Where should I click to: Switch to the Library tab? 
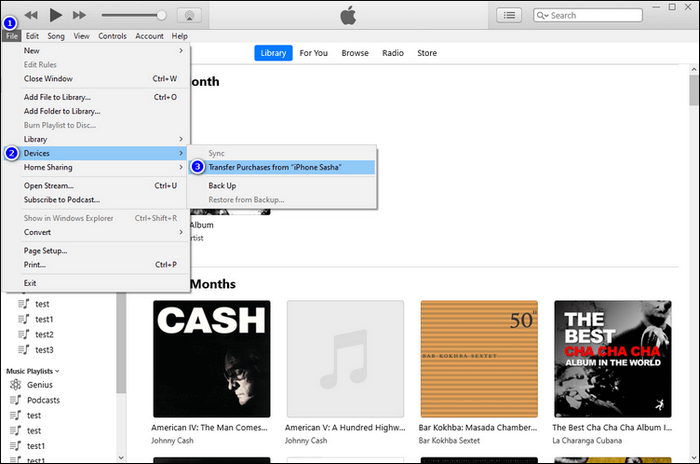pyautogui.click(x=273, y=53)
